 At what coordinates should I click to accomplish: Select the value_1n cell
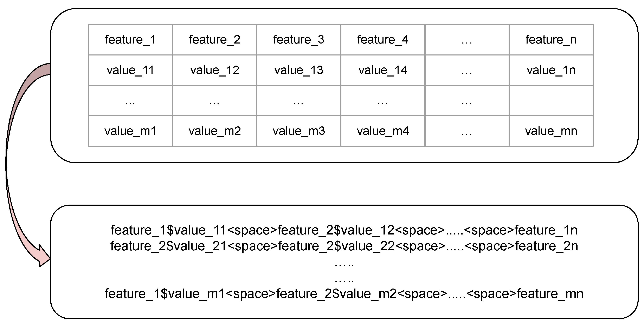tap(551, 70)
